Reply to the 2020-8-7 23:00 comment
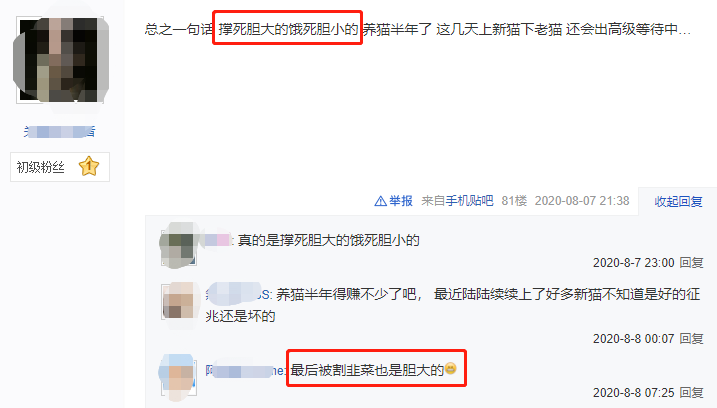 pyautogui.click(x=691, y=263)
